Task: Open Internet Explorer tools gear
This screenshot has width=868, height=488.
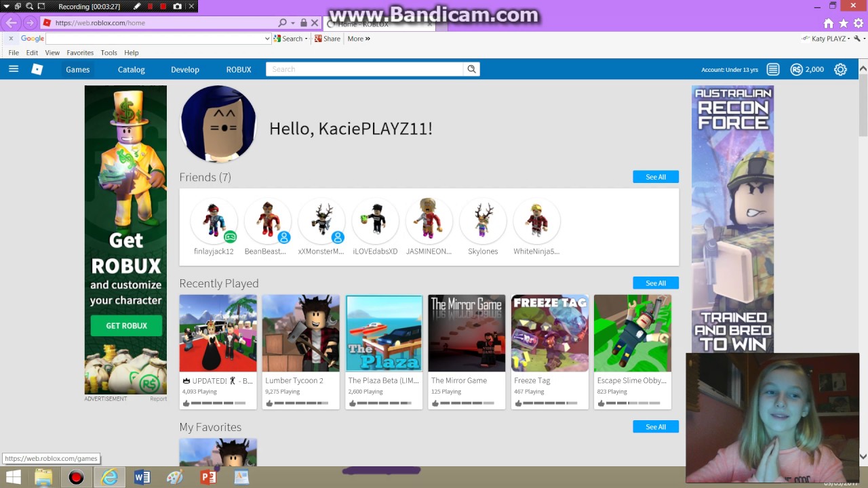Action: point(858,23)
